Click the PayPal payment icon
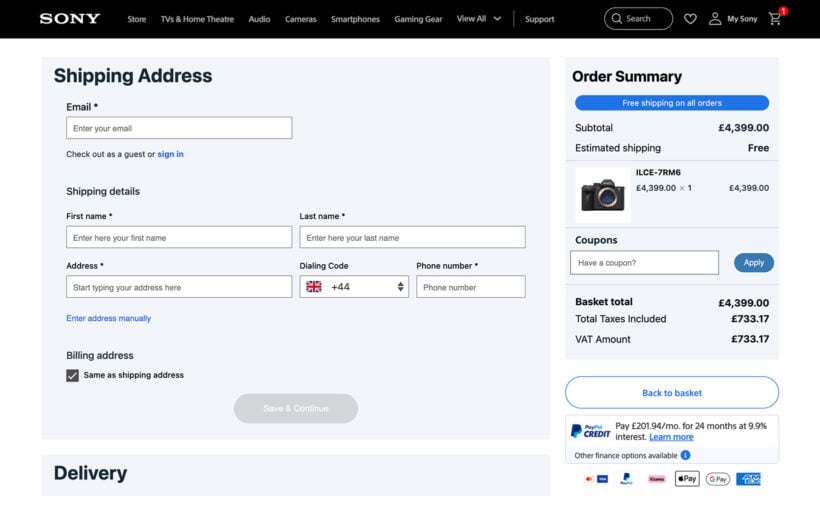 tap(626, 479)
